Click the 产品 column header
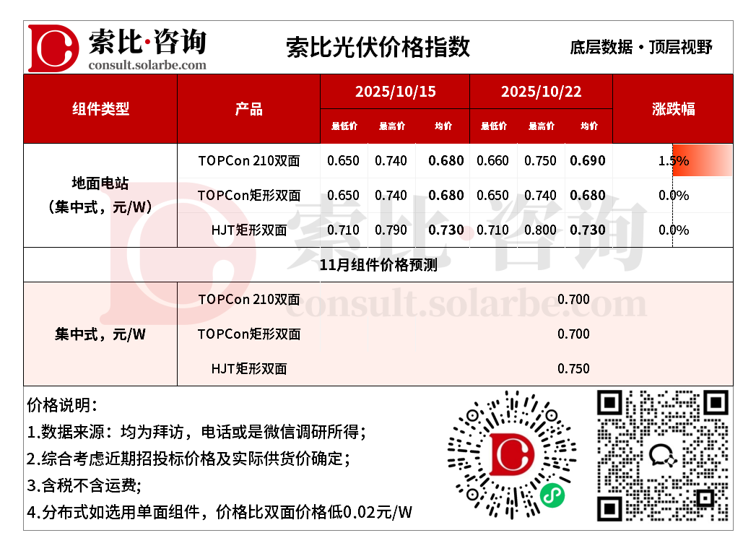This screenshot has height=551, width=756. [248, 109]
